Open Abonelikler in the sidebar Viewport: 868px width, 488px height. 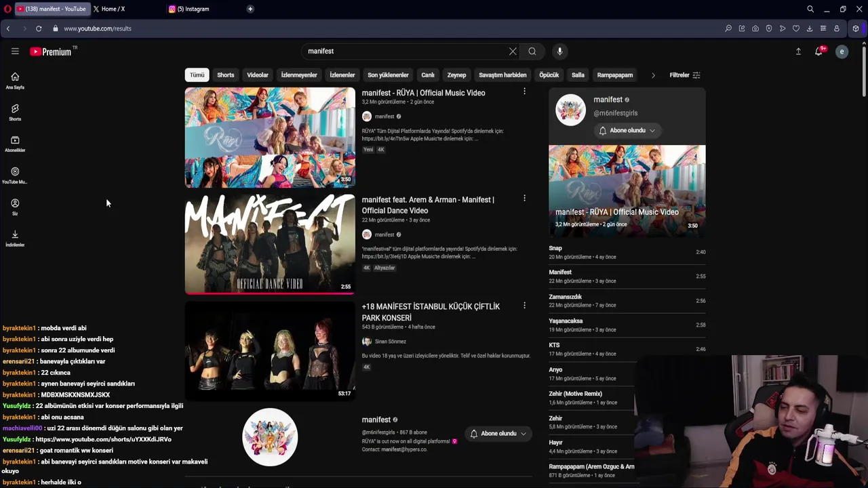(15, 144)
